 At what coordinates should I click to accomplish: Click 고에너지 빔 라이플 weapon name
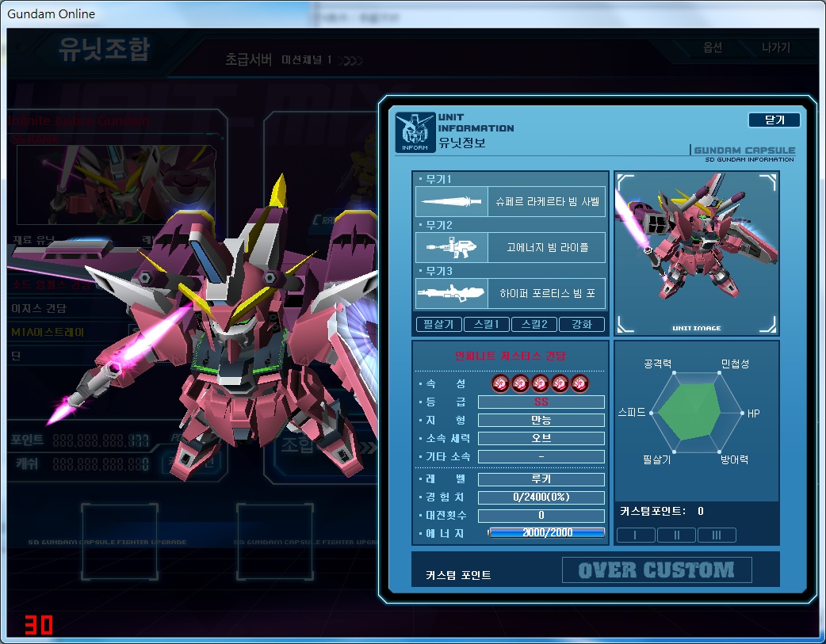(547, 247)
